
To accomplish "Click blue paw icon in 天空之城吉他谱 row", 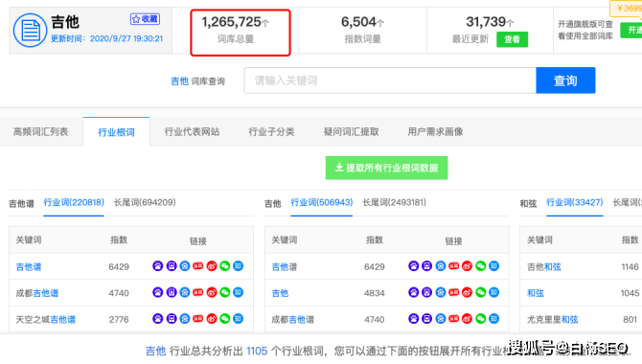I will [185, 319].
